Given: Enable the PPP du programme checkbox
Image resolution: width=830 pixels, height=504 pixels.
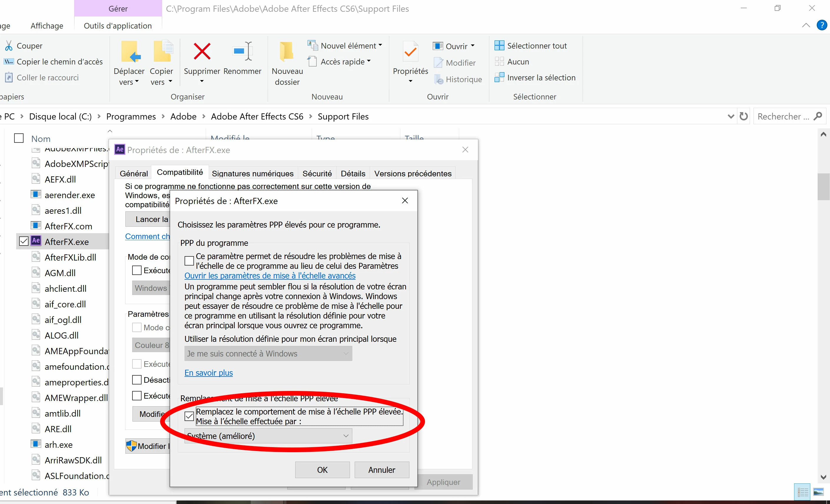Looking at the screenshot, I should [x=189, y=261].
